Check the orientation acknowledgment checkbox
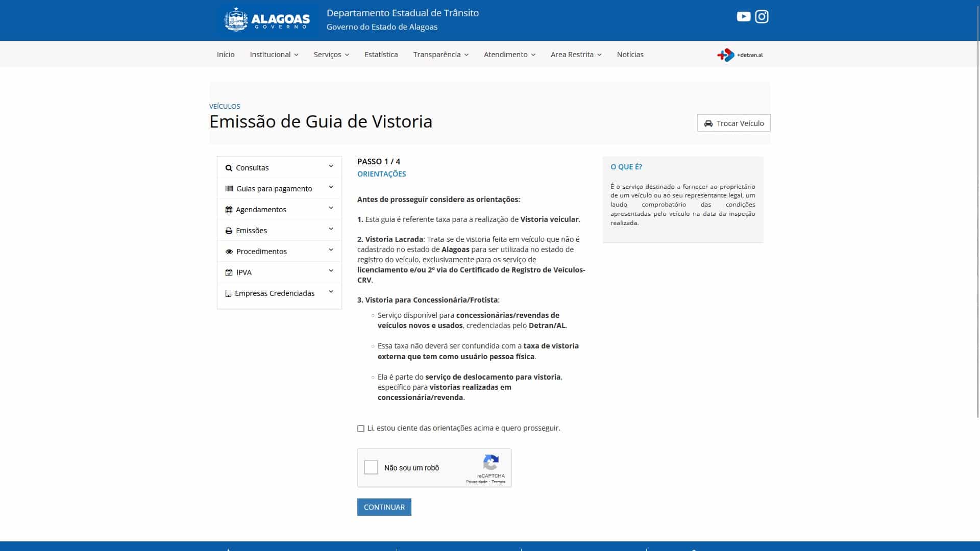 pyautogui.click(x=360, y=428)
